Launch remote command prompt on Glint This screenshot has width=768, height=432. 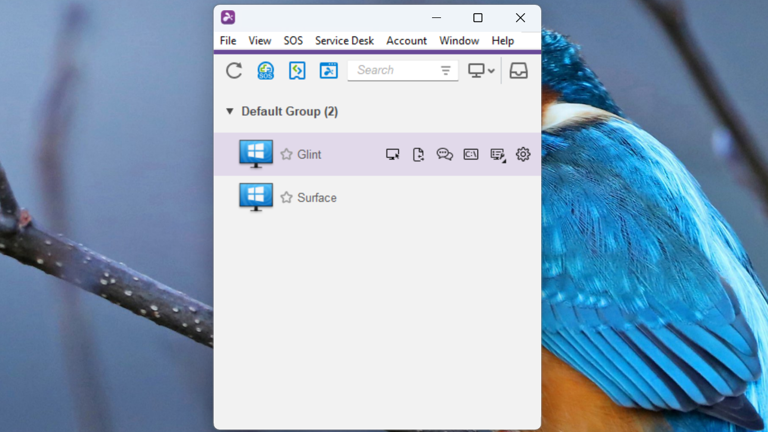[471, 154]
